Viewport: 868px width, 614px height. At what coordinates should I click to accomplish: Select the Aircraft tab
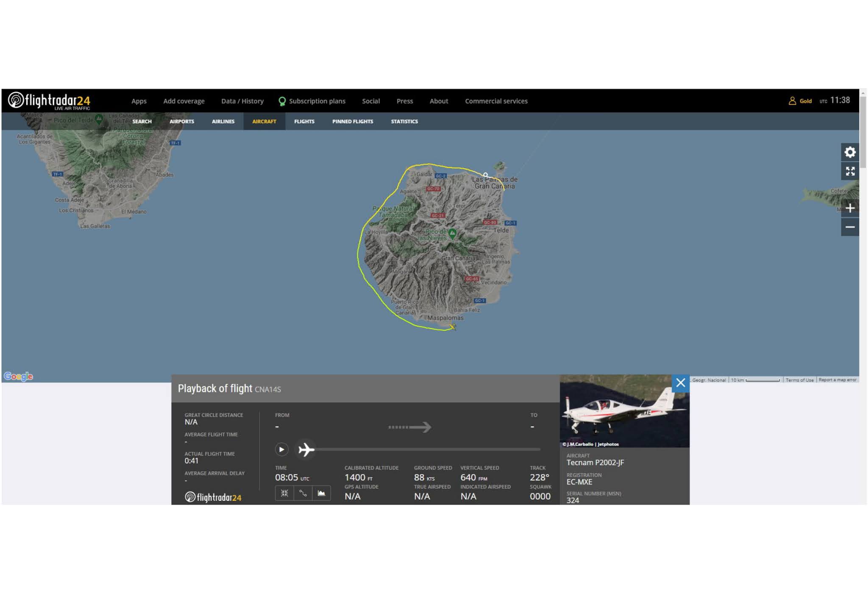[x=264, y=121]
